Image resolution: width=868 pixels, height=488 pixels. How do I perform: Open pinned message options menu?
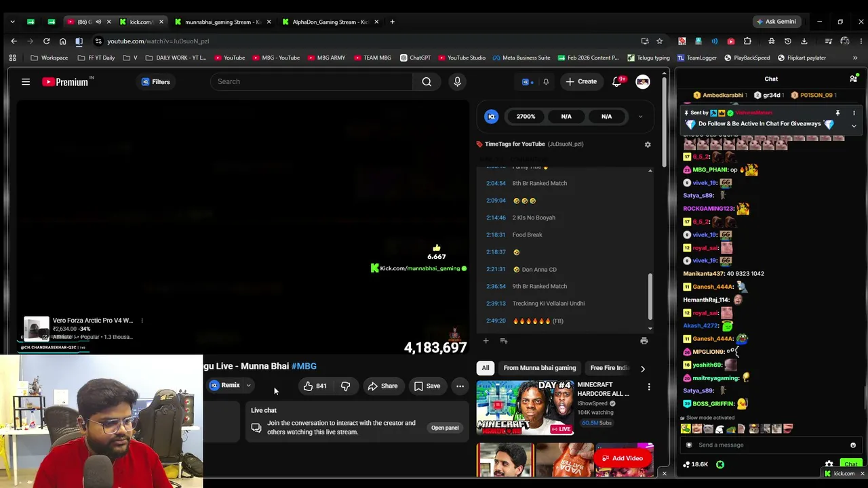click(854, 113)
